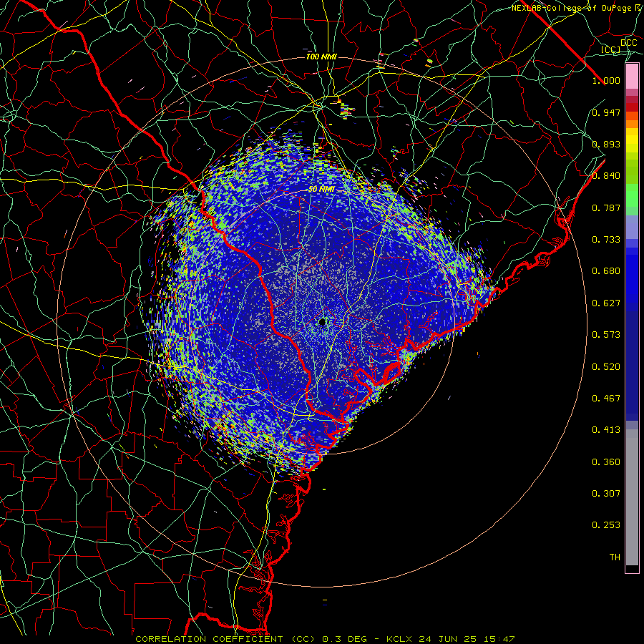644x644 pixels.
Task: Click the 24 JUN 25 15:47 timestamp
Action: [x=467, y=639]
